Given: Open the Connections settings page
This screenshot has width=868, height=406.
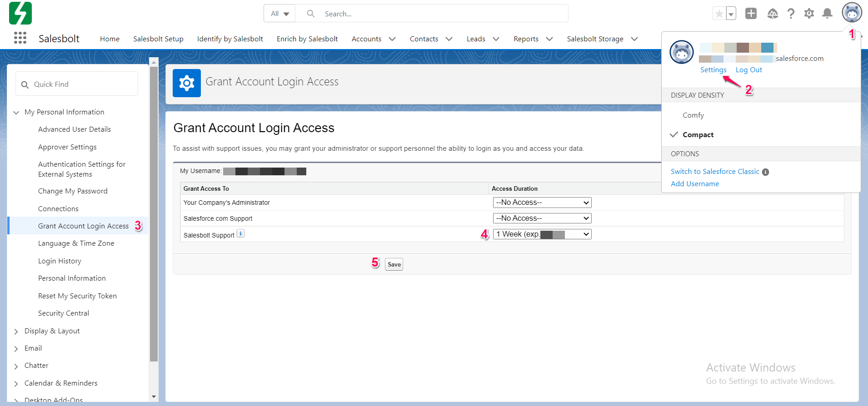Looking at the screenshot, I should click(x=58, y=209).
